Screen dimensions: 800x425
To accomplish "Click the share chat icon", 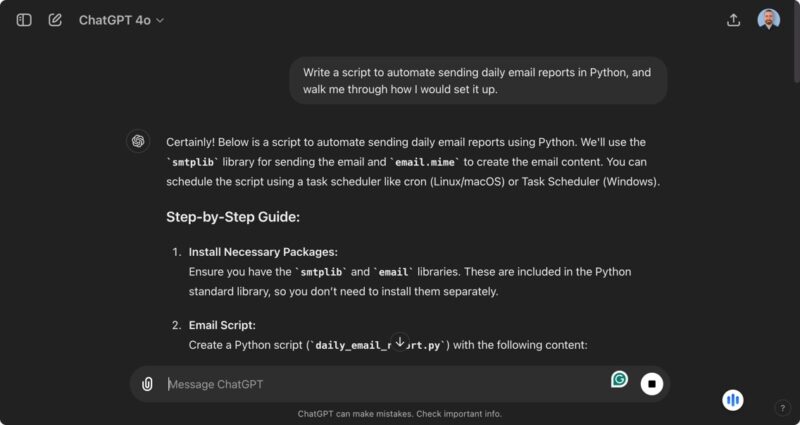I will [x=733, y=20].
